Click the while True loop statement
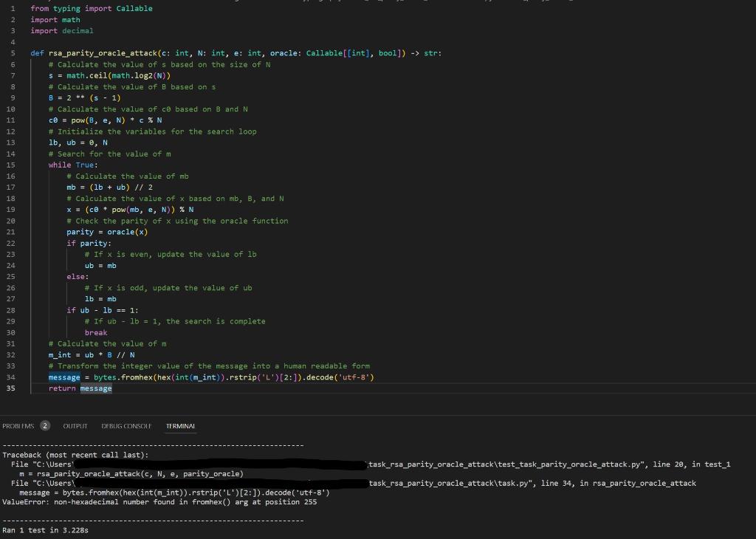This screenshot has height=539, width=756. click(66, 165)
